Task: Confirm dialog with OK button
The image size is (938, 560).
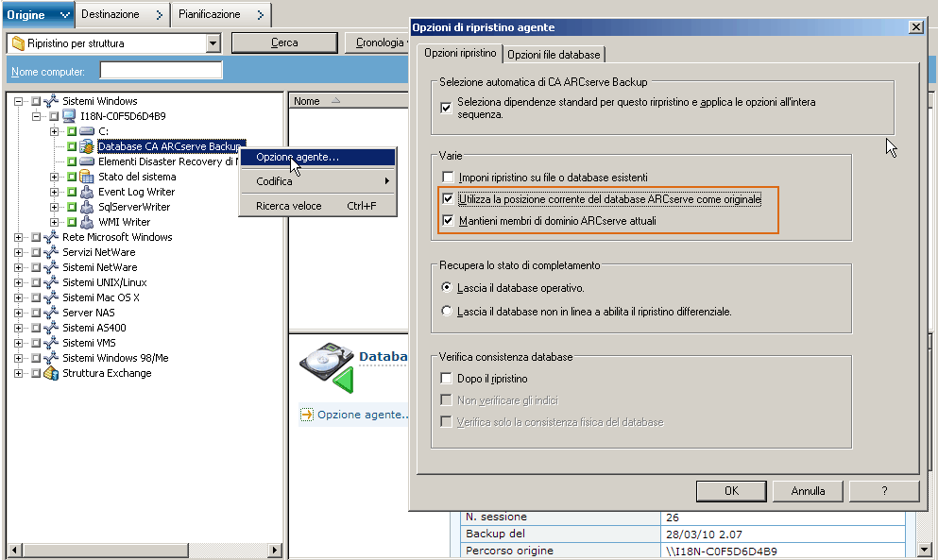Action: pos(731,491)
